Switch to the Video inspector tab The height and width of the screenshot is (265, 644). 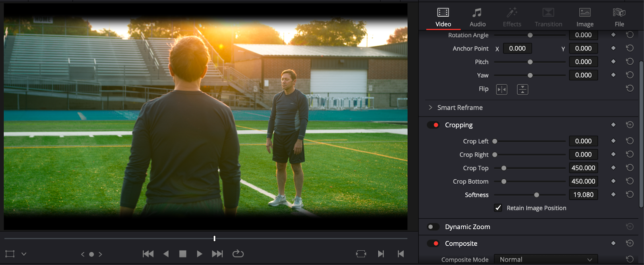point(443,18)
